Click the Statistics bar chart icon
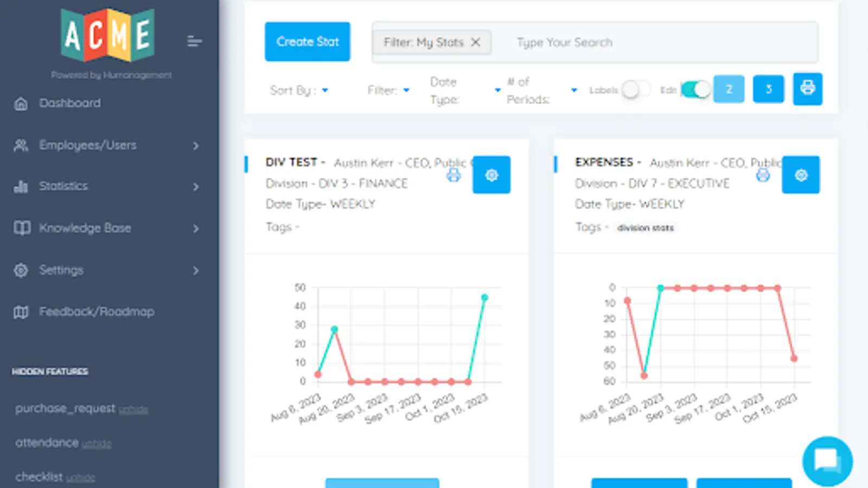The height and width of the screenshot is (488, 868). 21,187
